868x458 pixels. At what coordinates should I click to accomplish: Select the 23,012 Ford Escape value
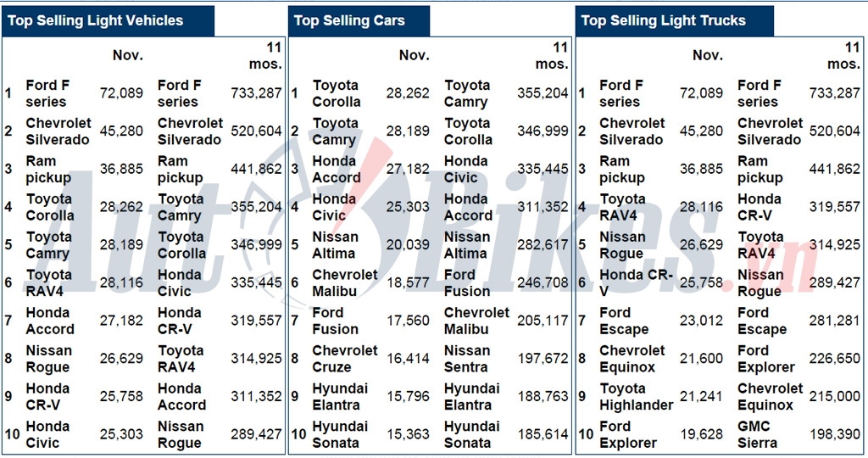701,321
